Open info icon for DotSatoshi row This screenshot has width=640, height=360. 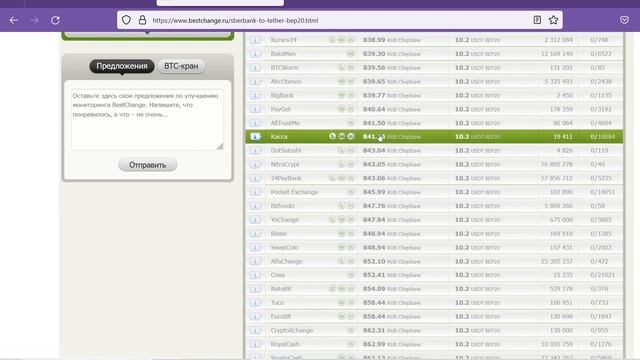click(x=255, y=151)
